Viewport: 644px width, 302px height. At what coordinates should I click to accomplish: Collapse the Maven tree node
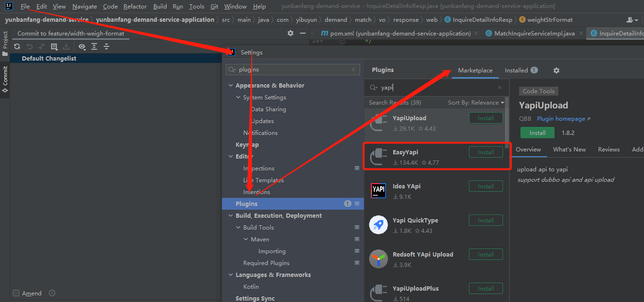246,239
